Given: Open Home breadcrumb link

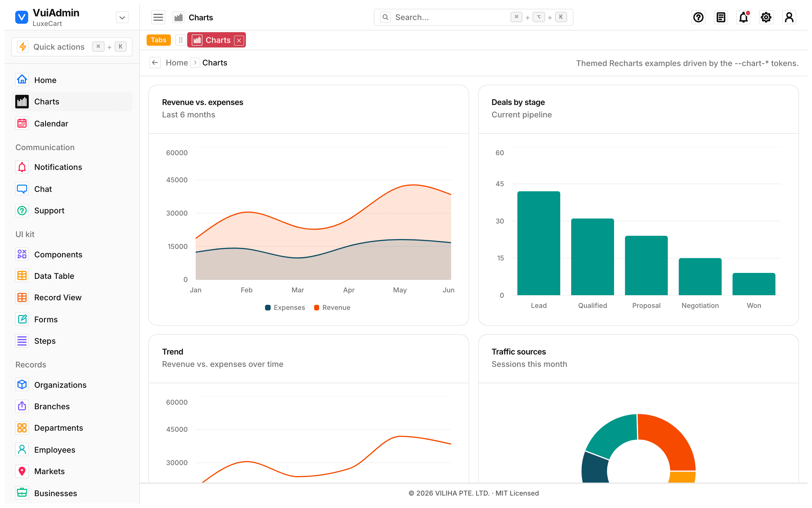Looking at the screenshot, I should (176, 63).
